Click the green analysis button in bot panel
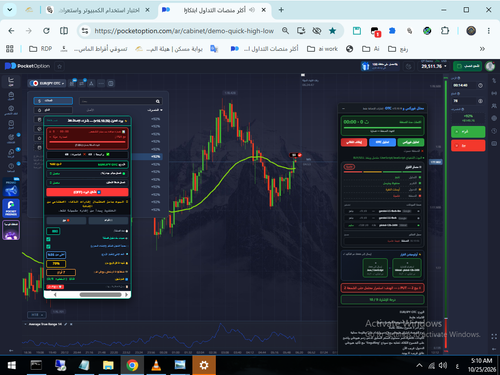This screenshot has width=500, height=375. pyautogui.click(x=411, y=142)
